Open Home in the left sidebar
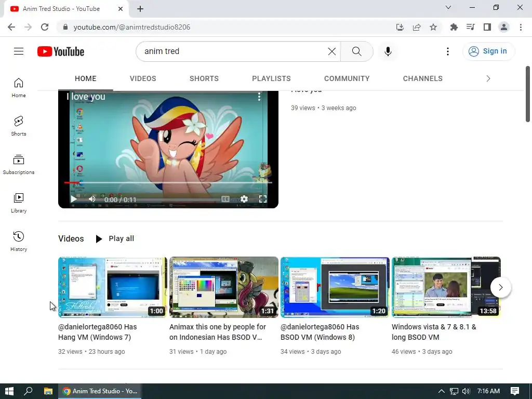 click(x=19, y=88)
